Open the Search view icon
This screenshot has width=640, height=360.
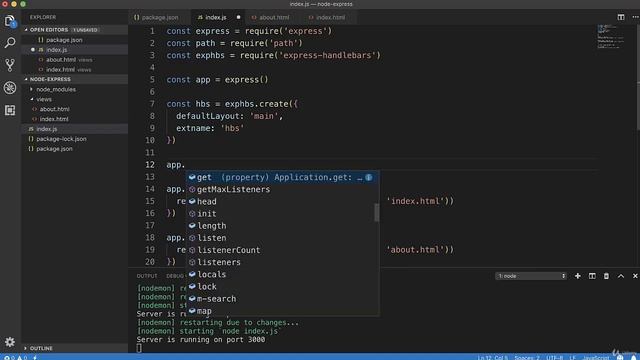[x=10, y=43]
